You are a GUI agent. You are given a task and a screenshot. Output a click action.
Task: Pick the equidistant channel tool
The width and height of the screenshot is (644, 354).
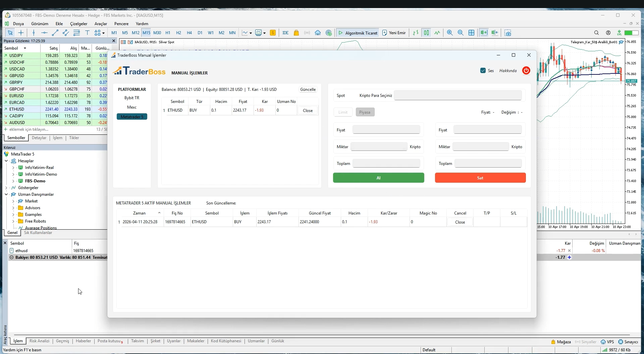point(66,33)
